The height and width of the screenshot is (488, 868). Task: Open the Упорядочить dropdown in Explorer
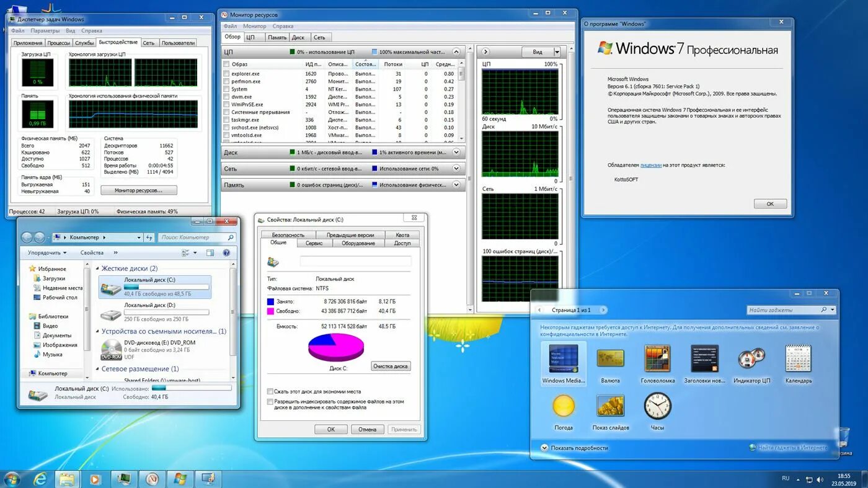click(46, 253)
